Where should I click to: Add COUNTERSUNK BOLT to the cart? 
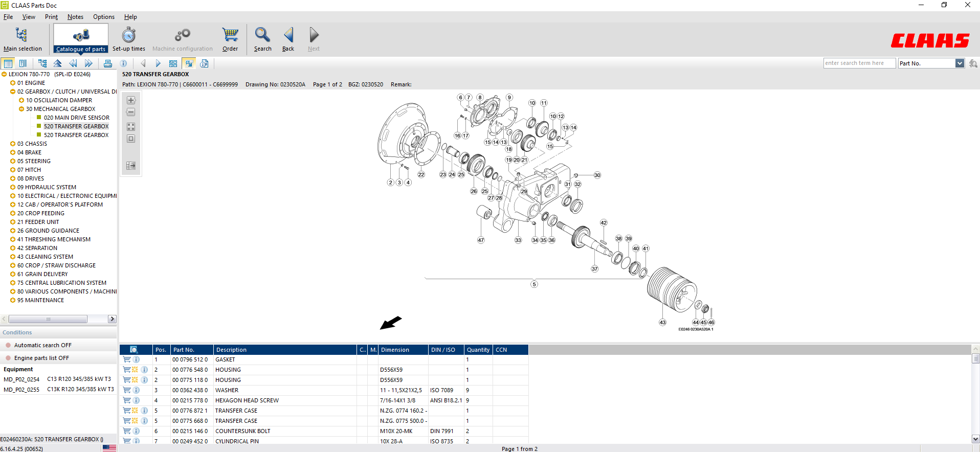127,431
